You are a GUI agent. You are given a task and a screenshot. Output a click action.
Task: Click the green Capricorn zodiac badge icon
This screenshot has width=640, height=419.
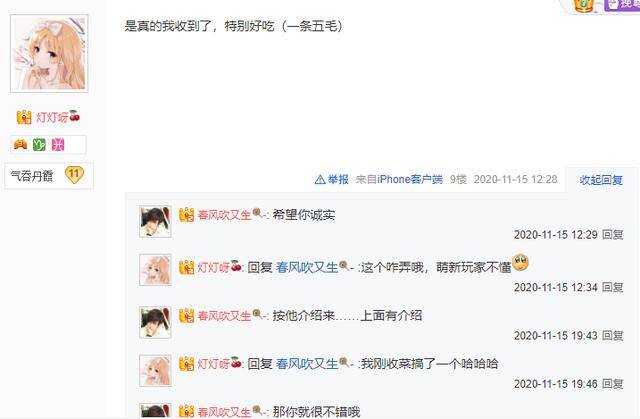[39, 144]
